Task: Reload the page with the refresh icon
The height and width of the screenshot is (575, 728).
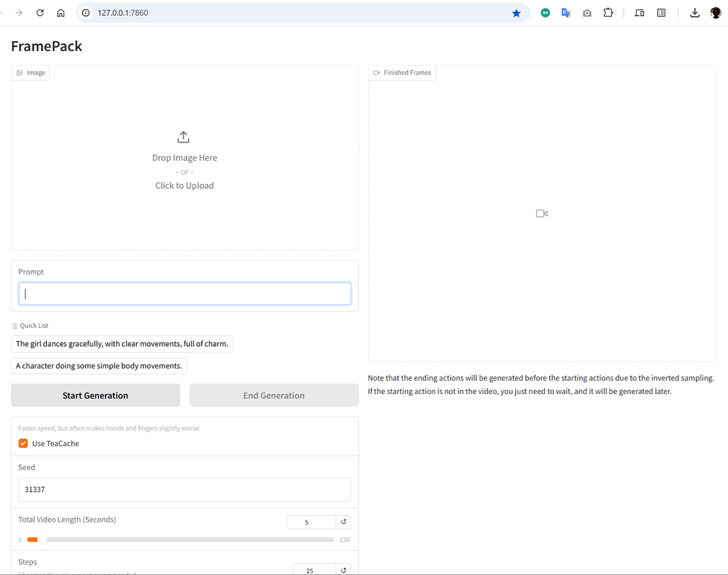Action: [x=40, y=13]
